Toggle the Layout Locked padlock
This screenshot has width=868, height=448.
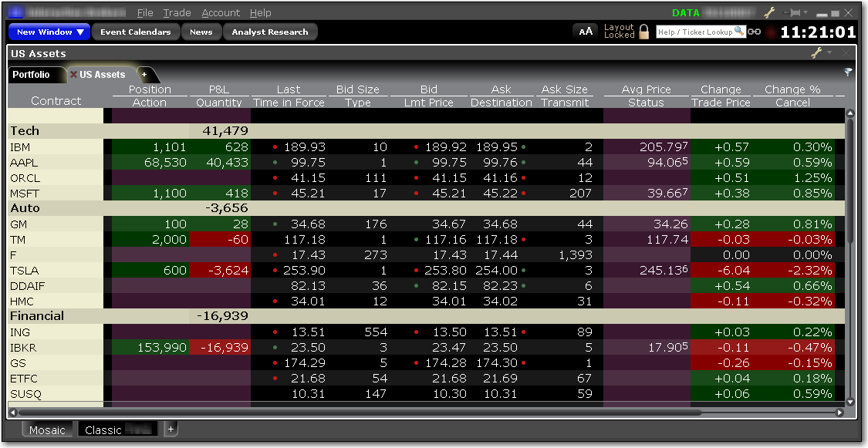(643, 32)
